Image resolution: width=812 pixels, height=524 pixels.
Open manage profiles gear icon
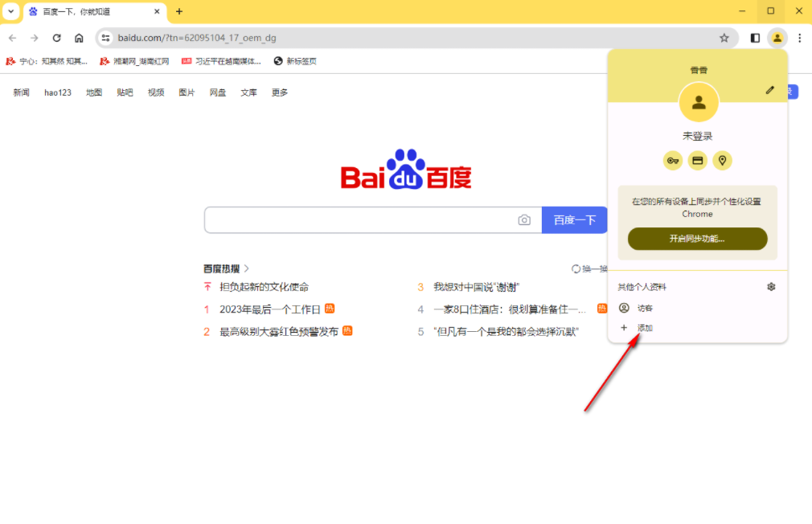[771, 287]
